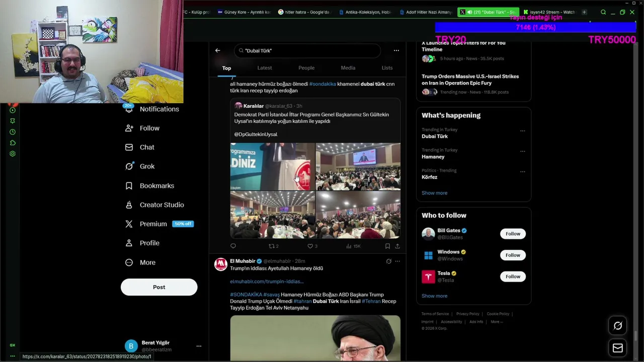Share the iftar quote post
This screenshot has width=644, height=362.
(x=397, y=246)
